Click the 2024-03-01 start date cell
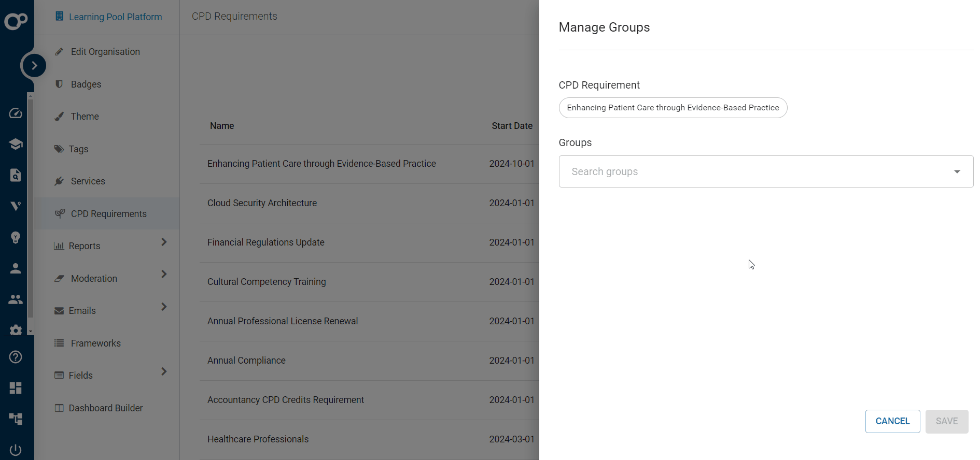Screen dimensions: 980x460 click(x=512, y=439)
